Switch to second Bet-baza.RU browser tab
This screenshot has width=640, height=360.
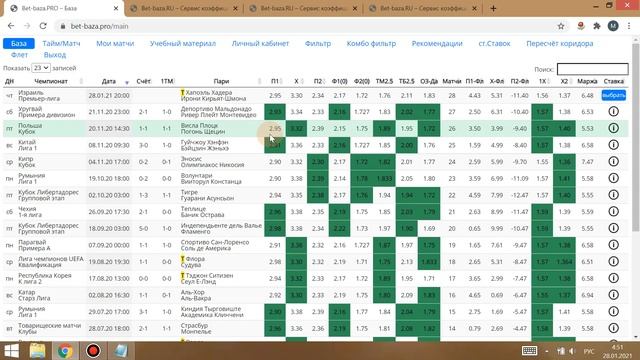[x=183, y=8]
